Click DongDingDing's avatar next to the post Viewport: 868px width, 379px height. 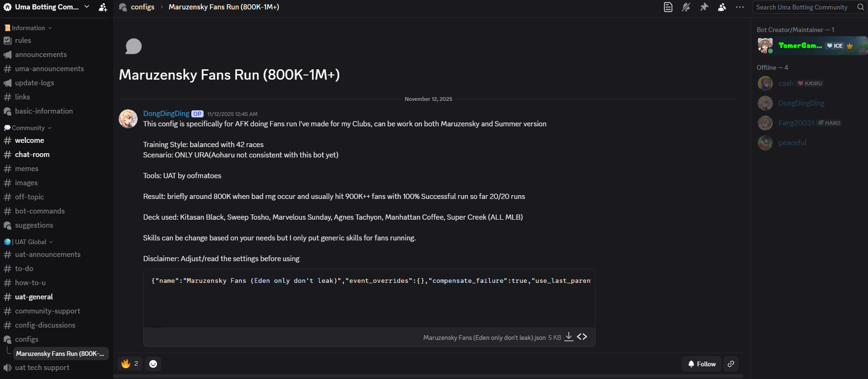click(128, 119)
